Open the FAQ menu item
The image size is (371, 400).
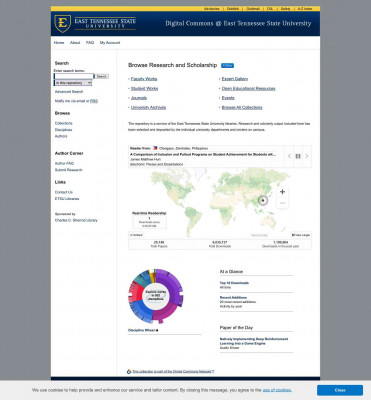90,43
